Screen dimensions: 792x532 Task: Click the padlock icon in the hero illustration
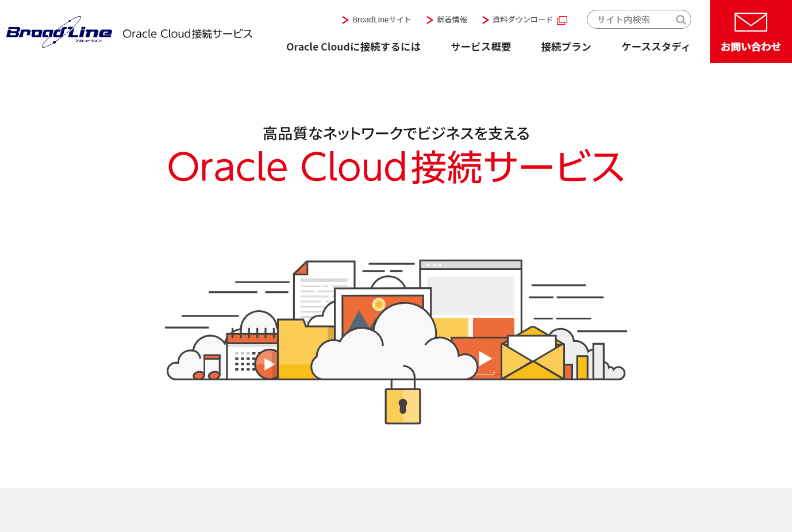(x=402, y=404)
